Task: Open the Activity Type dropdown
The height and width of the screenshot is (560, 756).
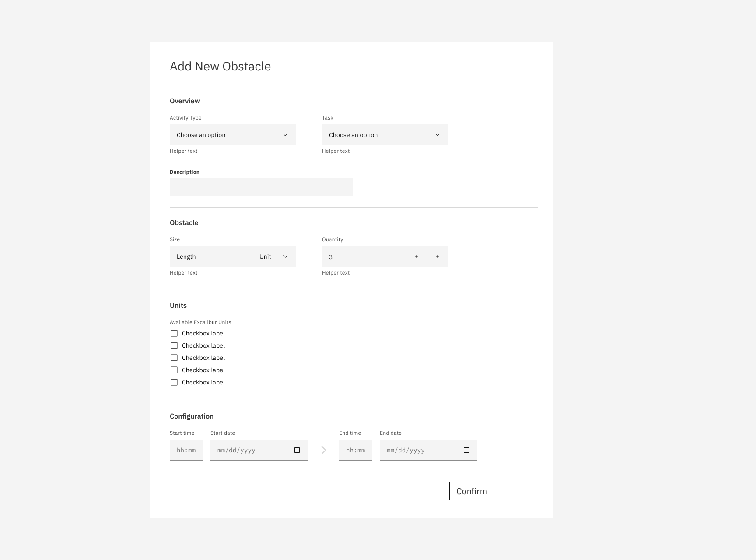Action: [232, 135]
